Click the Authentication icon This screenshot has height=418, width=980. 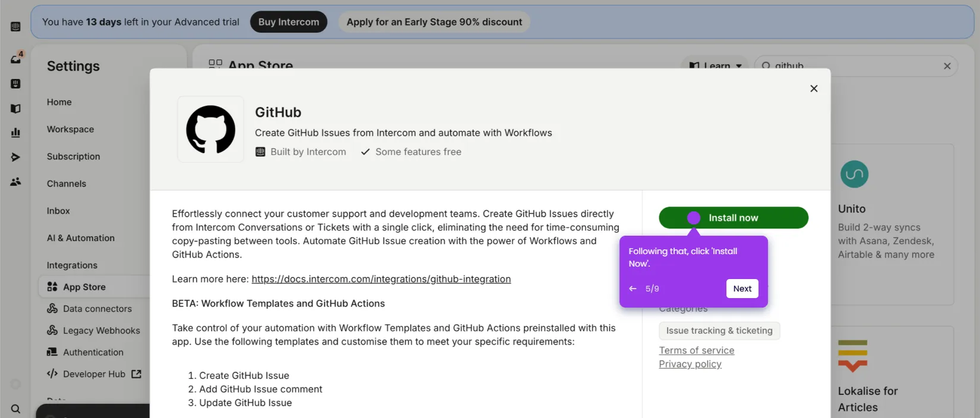click(52, 352)
